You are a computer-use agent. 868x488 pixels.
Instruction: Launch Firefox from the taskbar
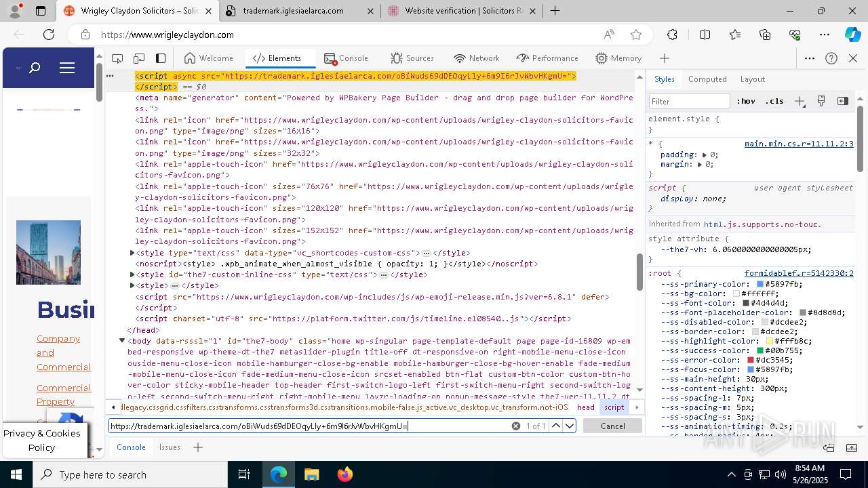point(345,474)
